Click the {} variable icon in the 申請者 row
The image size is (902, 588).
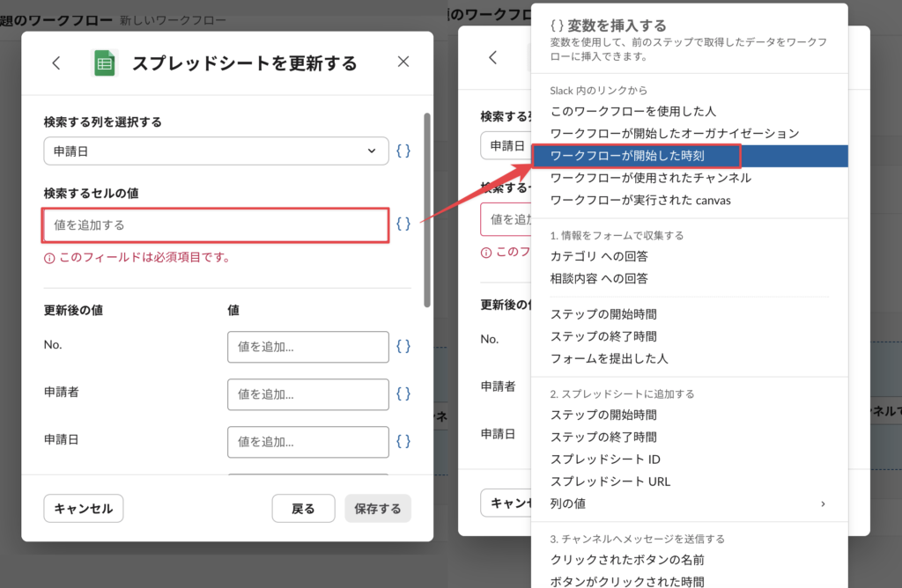click(x=403, y=393)
